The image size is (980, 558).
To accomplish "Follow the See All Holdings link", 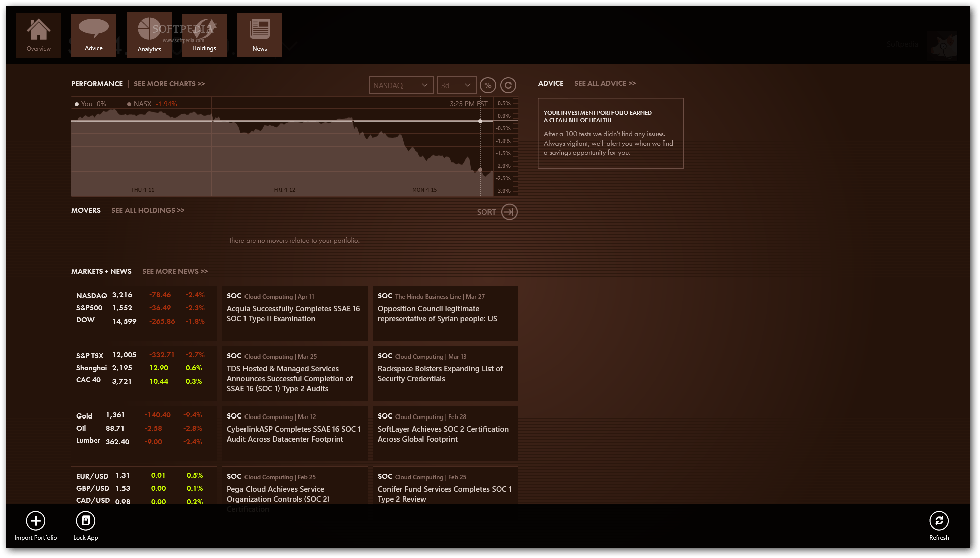I will [x=148, y=210].
